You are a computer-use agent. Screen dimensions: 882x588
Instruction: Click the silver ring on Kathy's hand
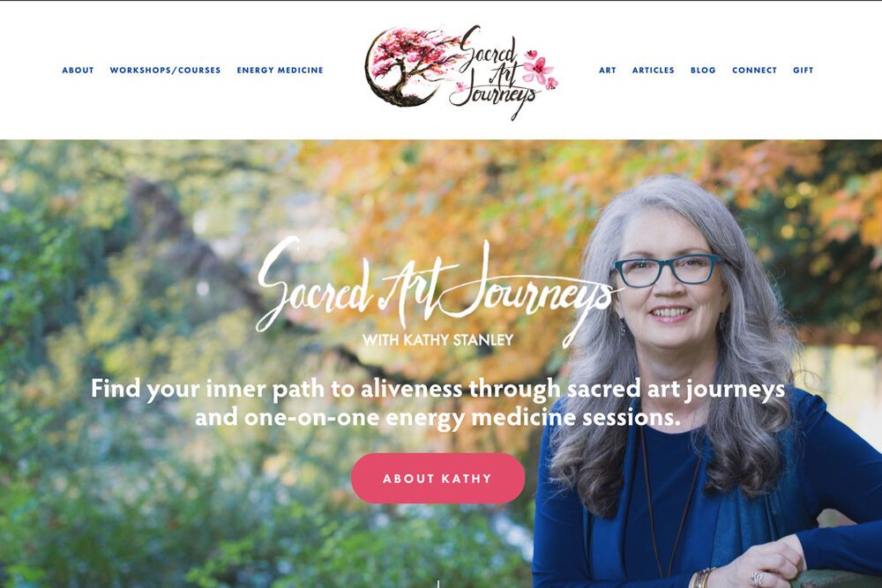tap(757, 578)
